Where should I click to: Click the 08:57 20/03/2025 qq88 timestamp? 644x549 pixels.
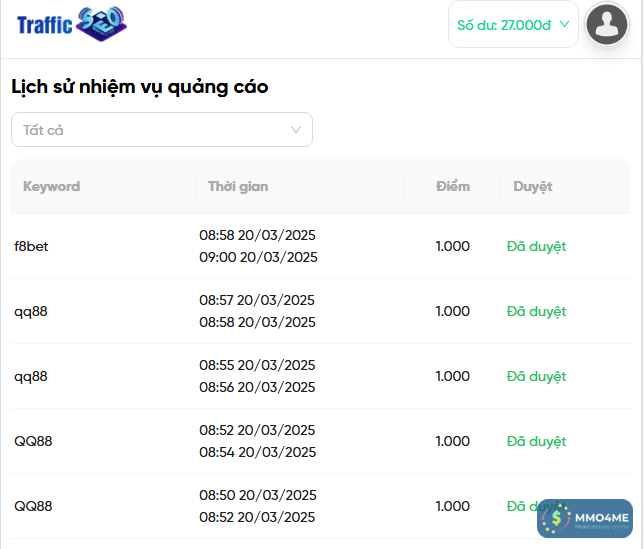click(257, 300)
